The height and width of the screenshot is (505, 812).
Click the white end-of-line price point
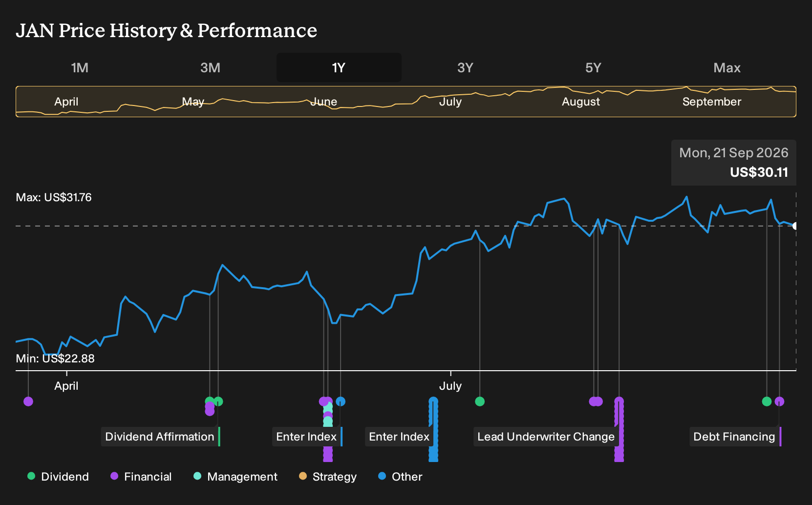pyautogui.click(x=795, y=226)
